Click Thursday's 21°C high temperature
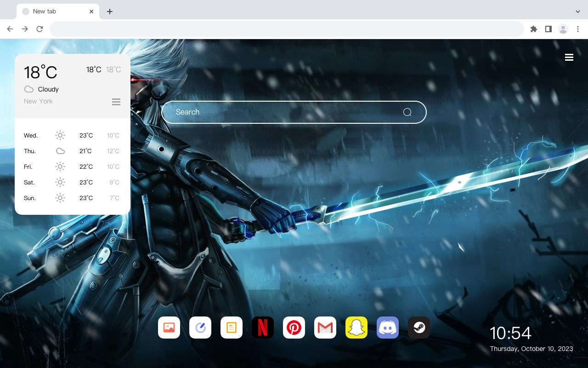Image resolution: width=588 pixels, height=368 pixels. point(85,151)
